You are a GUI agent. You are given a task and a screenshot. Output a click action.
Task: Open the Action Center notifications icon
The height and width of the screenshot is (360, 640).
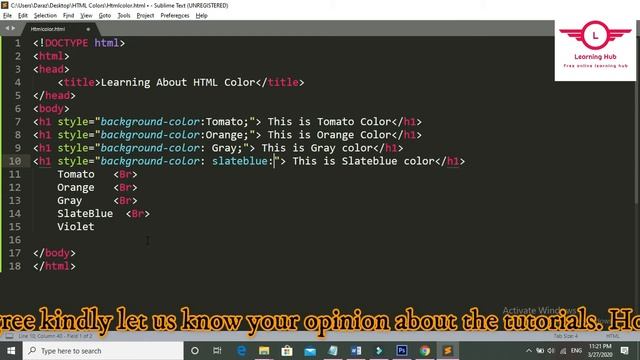624,351
